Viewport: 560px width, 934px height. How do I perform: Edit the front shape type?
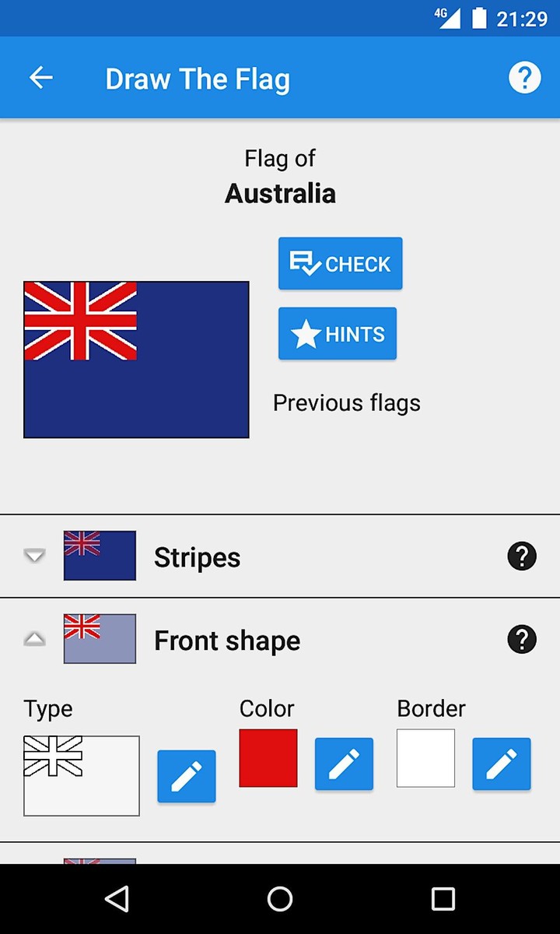click(187, 776)
